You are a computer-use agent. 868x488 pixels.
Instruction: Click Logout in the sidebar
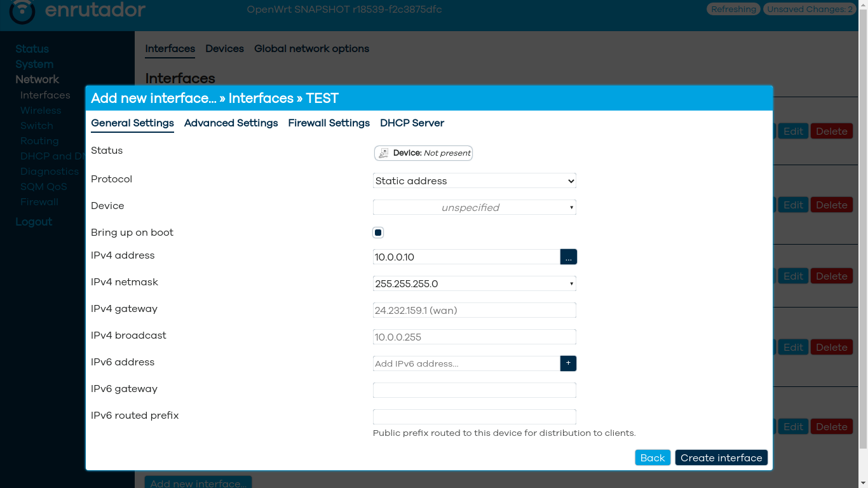34,222
